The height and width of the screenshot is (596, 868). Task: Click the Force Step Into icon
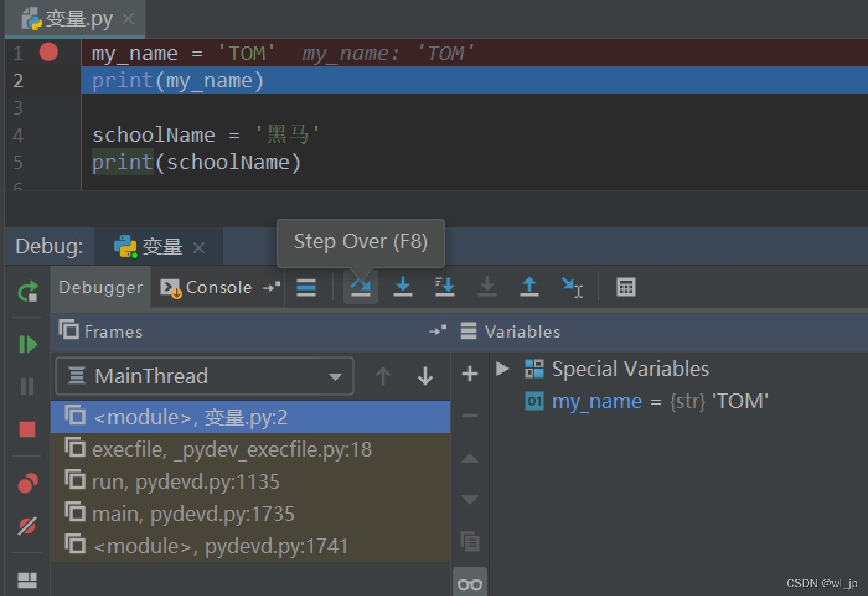[x=487, y=287]
